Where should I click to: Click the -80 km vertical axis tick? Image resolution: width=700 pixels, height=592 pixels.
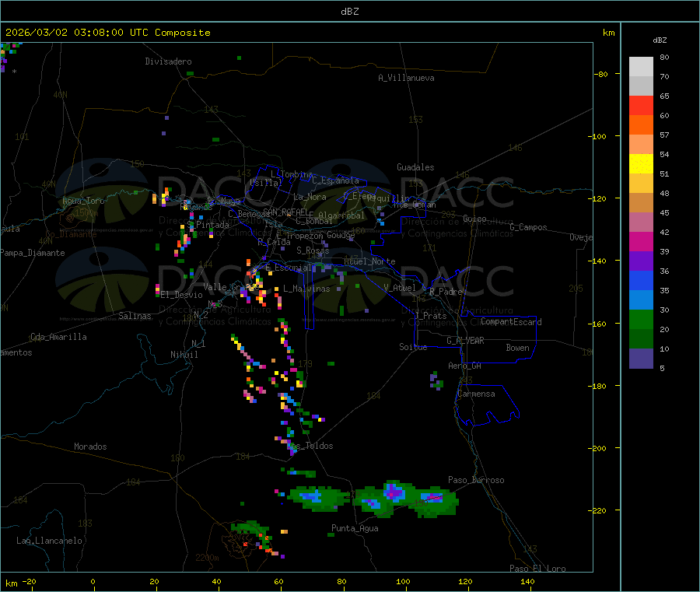(601, 74)
